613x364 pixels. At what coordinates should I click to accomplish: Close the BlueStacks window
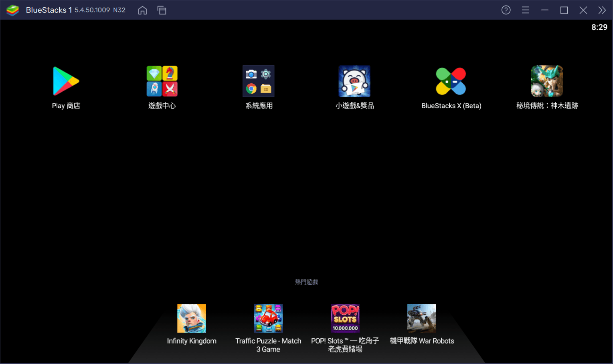point(583,10)
